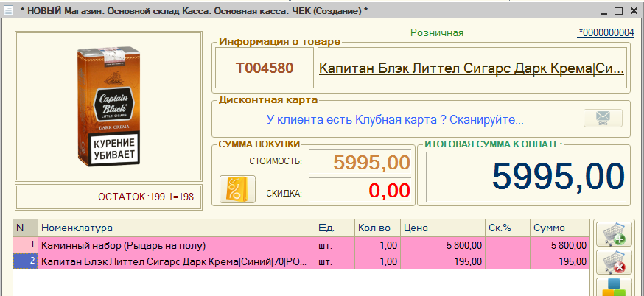644x296 pixels.
Task: Click the club card scan prompt
Action: 395,120
